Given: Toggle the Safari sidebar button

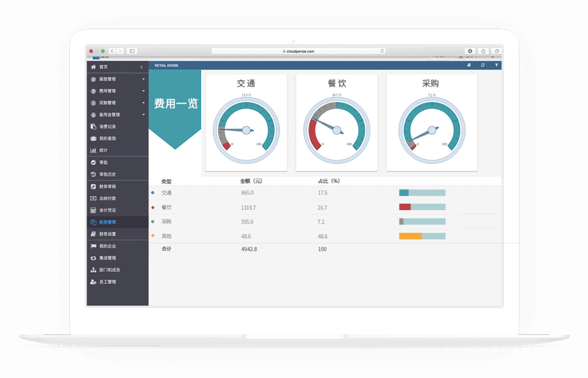Looking at the screenshot, I should point(132,51).
